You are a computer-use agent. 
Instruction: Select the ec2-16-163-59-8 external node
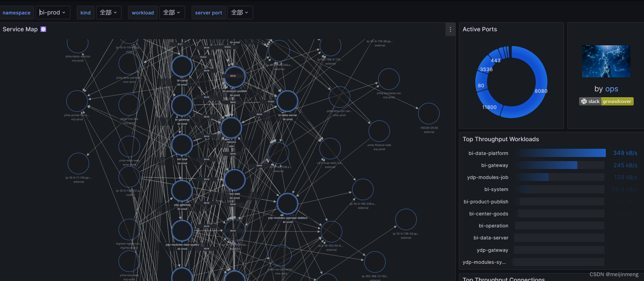[331, 232]
